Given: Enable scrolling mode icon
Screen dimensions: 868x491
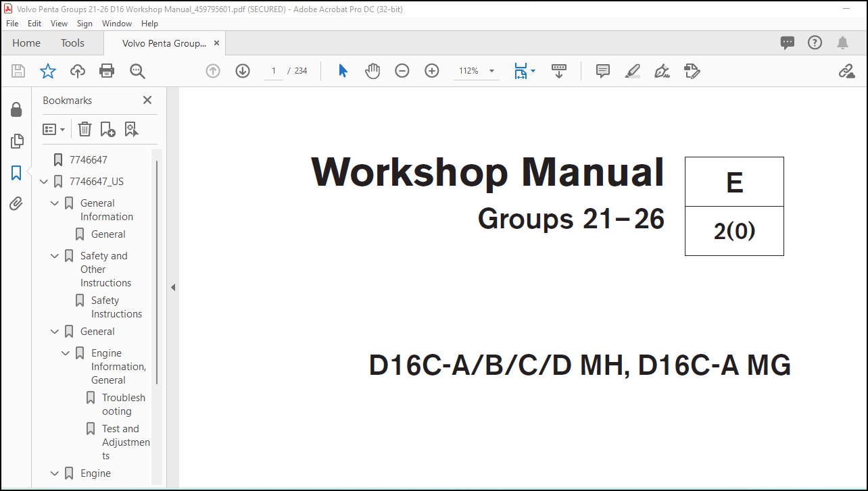Looking at the screenshot, I should [559, 71].
